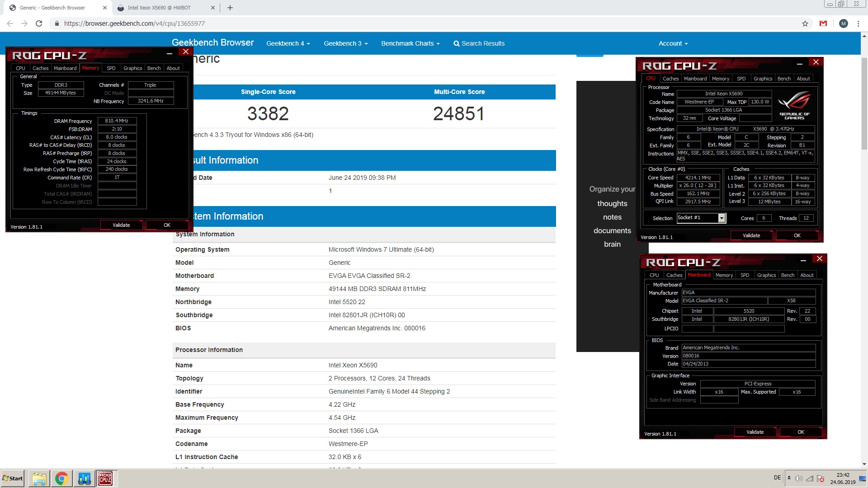Select Memory tab in Mainboard CPU-Z window
Image resolution: width=868 pixels, height=488 pixels.
[x=724, y=275]
